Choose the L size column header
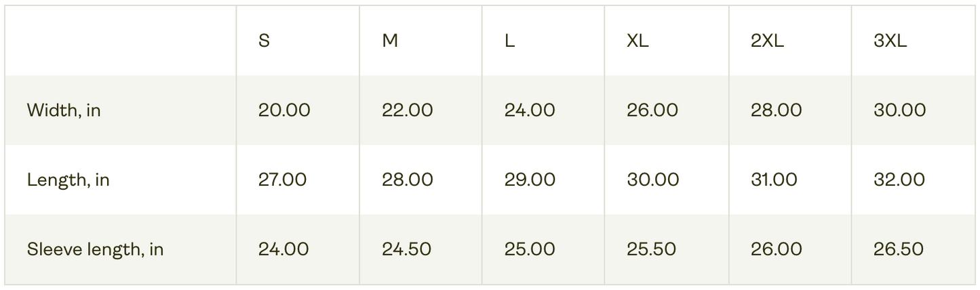Screen dimensions: 980x290 coord(509,41)
